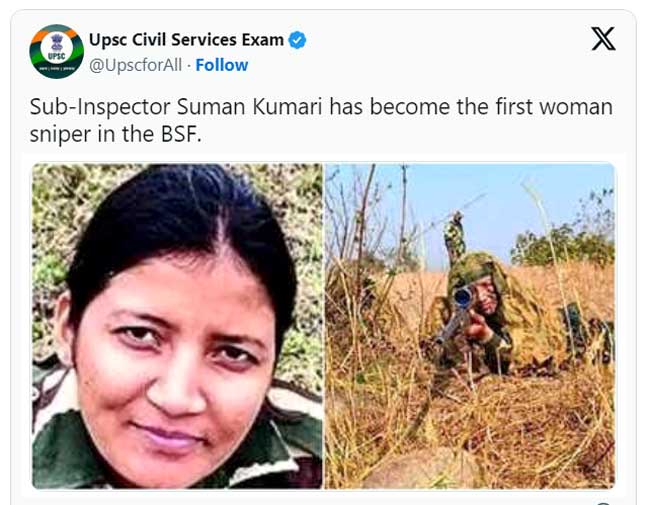Open the X logo link

coord(603,39)
